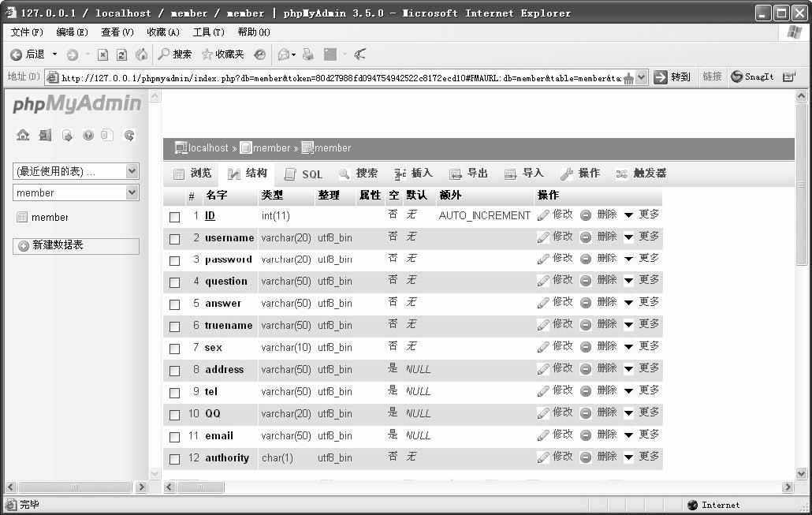Screen dimensions: 812x515
Task: Open the 文件(F) menu
Action: (x=27, y=32)
